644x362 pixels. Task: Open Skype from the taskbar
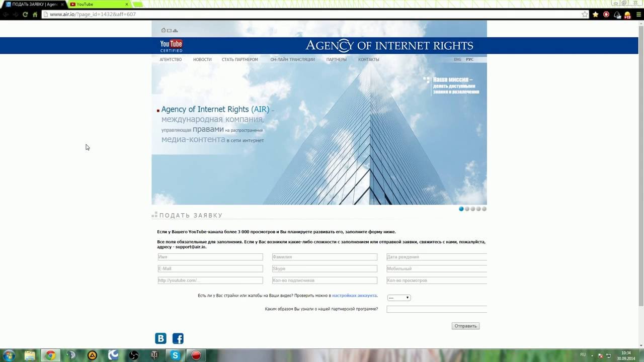coord(175,355)
